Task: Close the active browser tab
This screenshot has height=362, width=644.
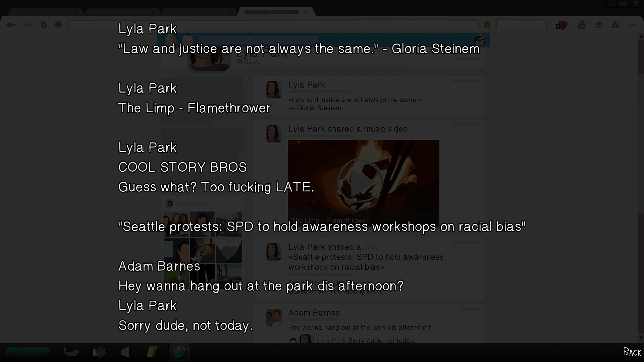Action: (x=306, y=12)
